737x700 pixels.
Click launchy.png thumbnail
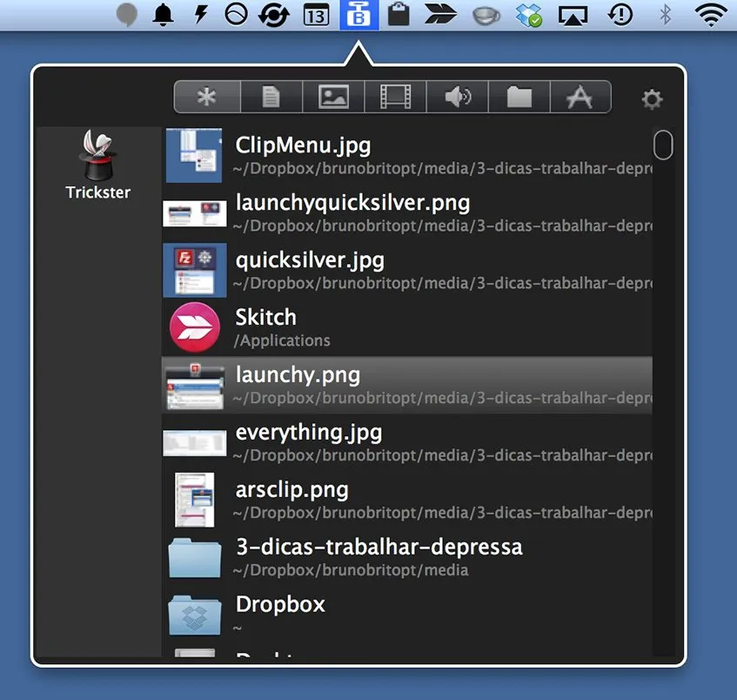(195, 386)
